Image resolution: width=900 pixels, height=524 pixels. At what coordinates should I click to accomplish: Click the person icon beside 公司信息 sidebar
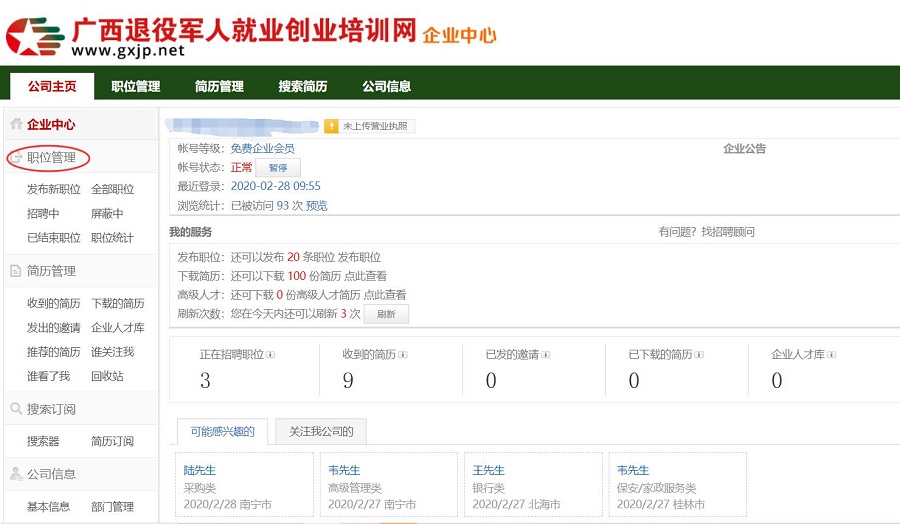click(x=16, y=473)
